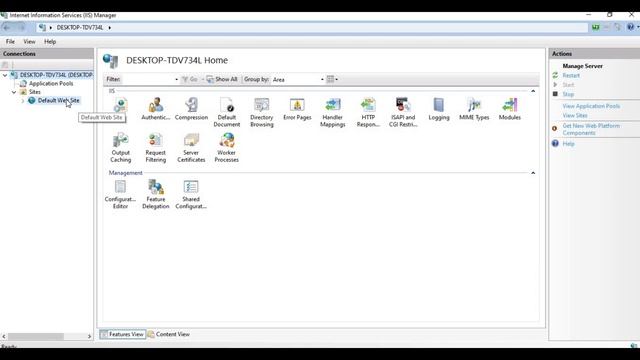Collapse the IIS section group
Image resolution: width=640 pixels, height=360 pixels.
point(533,91)
